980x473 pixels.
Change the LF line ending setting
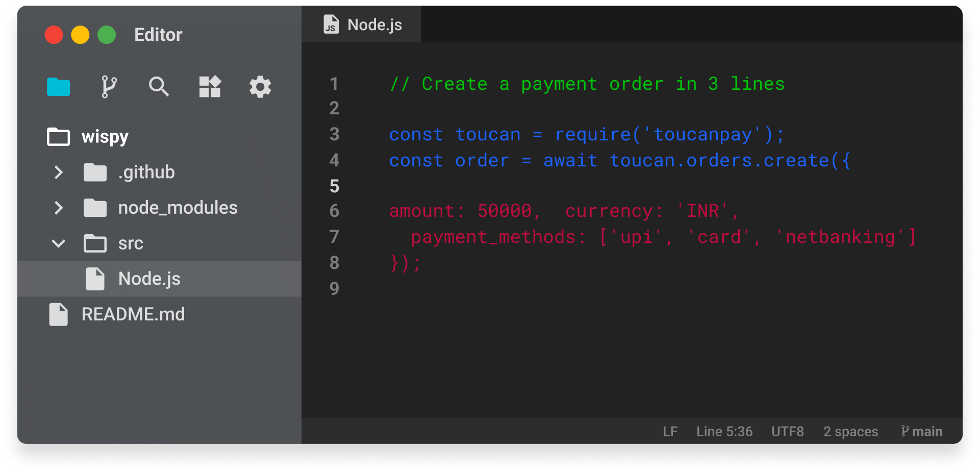(x=670, y=432)
